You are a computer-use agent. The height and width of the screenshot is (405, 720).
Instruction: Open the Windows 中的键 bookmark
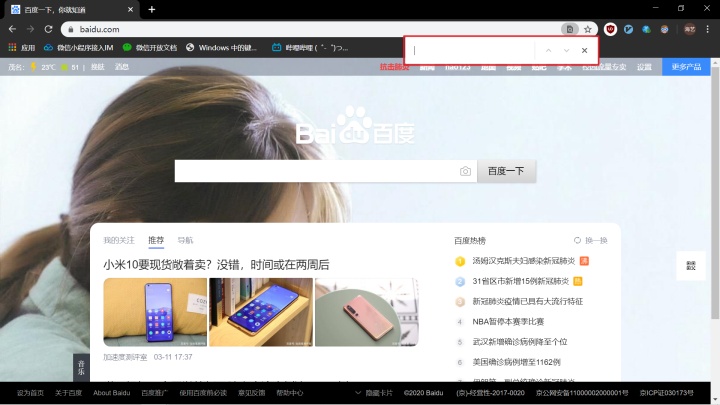(x=222, y=47)
